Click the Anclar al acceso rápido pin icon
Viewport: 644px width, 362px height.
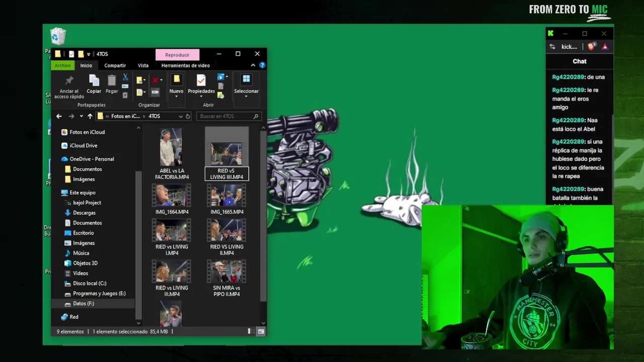(69, 80)
